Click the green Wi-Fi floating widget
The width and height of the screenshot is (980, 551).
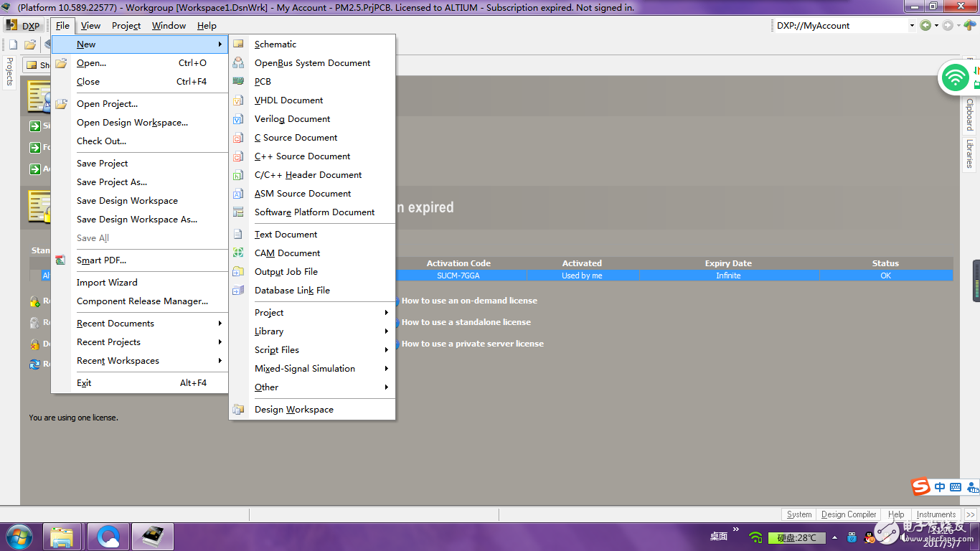[956, 77]
